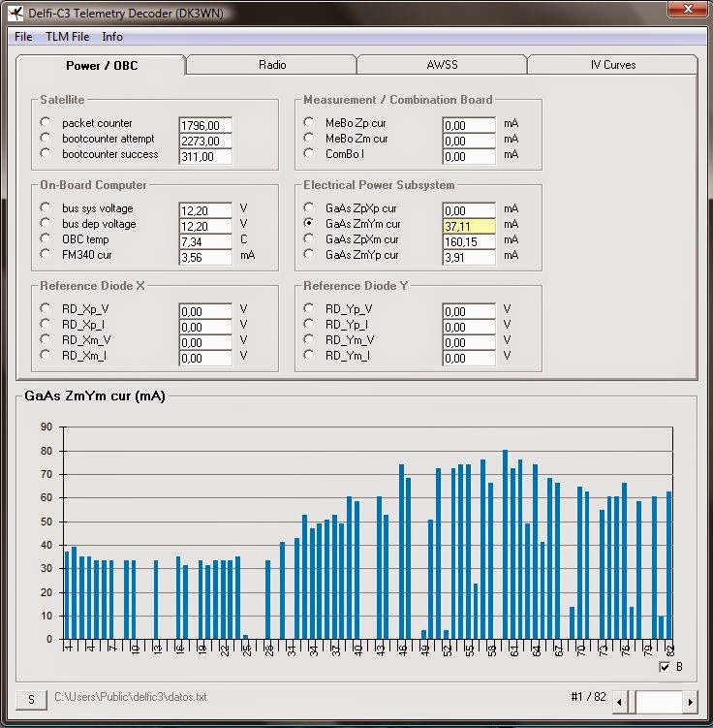Select the bootcounter attempt radio button
This screenshot has height=728, width=713.
[46, 138]
